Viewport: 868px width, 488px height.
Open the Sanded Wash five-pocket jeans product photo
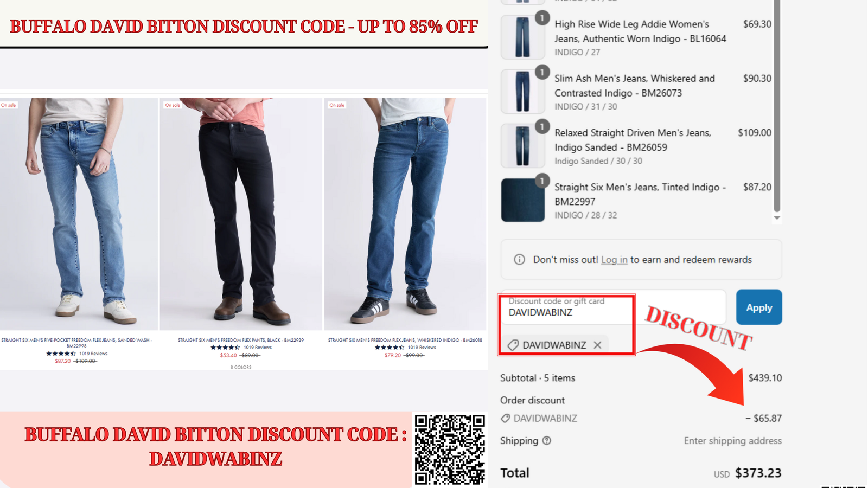point(79,214)
